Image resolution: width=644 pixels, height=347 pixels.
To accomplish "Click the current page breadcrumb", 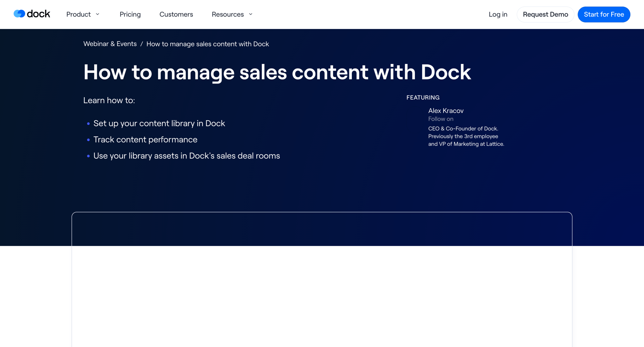I will pos(207,44).
